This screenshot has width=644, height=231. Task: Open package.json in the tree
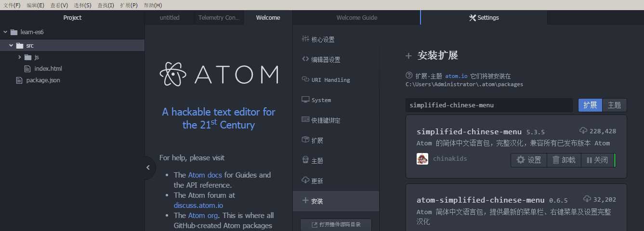43,80
